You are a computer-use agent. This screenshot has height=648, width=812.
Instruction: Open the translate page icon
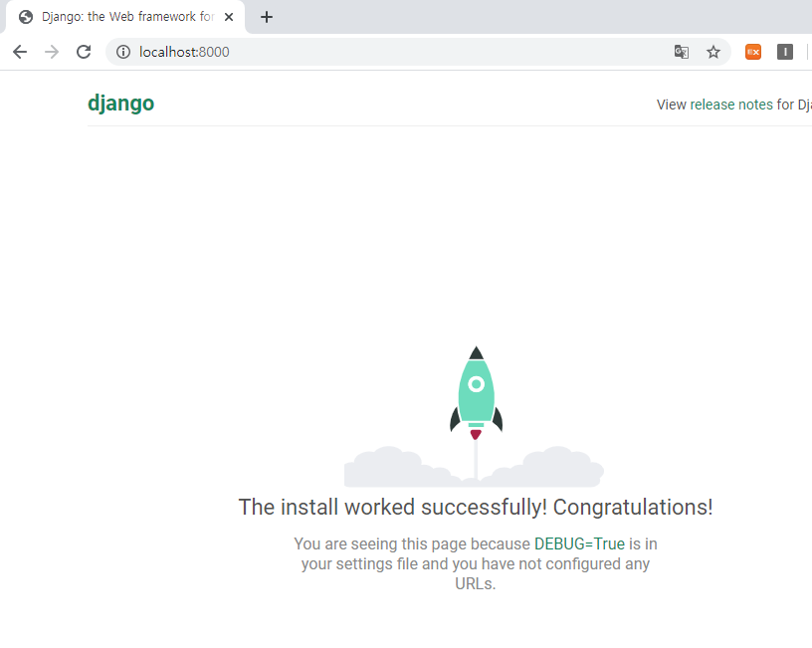pyautogui.click(x=682, y=52)
